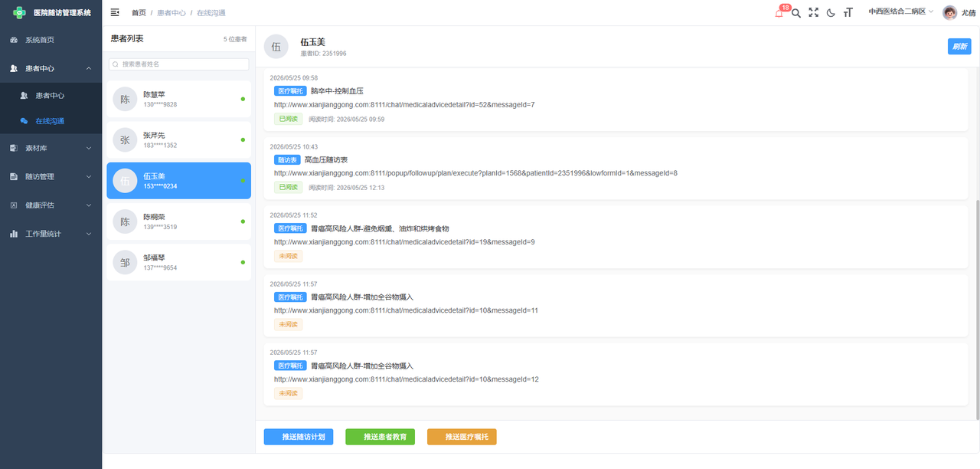Screen dimensions: 980x469
Task: Open the 中西医结合二病区 ward dropdown
Action: pos(901,12)
